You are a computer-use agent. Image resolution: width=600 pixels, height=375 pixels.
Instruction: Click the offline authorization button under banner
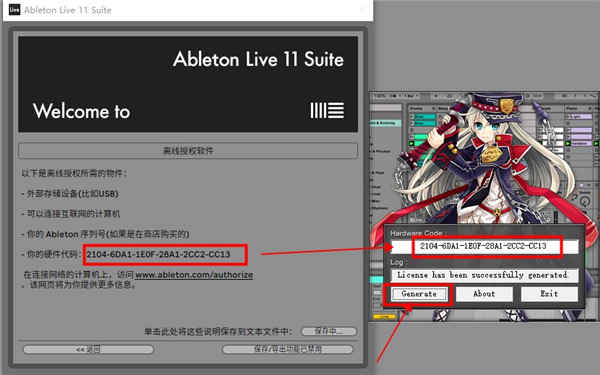point(188,150)
